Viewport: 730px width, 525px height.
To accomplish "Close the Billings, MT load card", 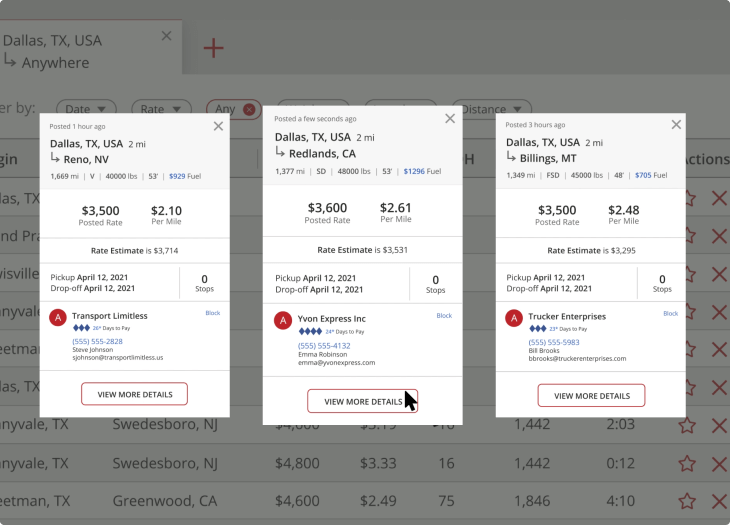I will 676,125.
